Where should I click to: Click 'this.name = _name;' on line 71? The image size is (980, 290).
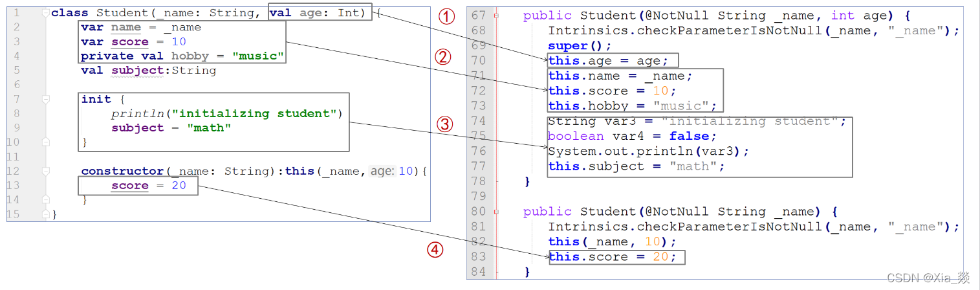point(620,76)
